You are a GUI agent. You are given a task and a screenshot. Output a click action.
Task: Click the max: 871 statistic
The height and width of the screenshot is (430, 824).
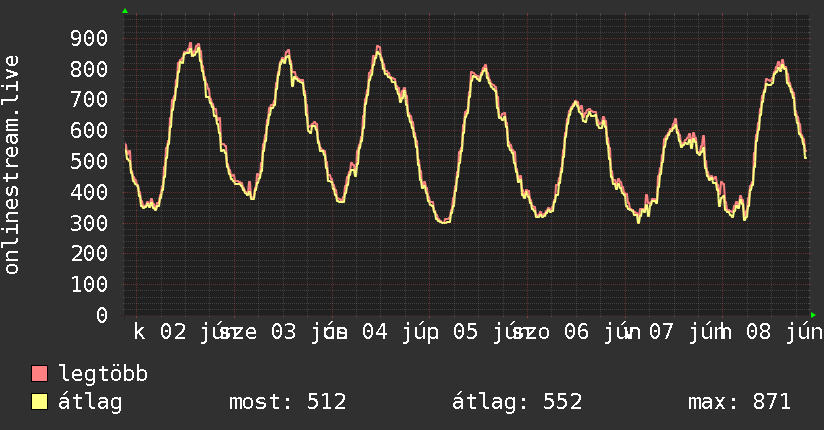739,402
